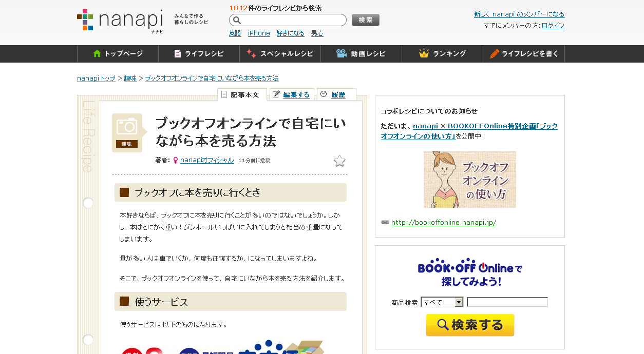The height and width of the screenshot is (354, 644).
Task: Click the magnifier icon in the search box
Action: click(x=237, y=20)
